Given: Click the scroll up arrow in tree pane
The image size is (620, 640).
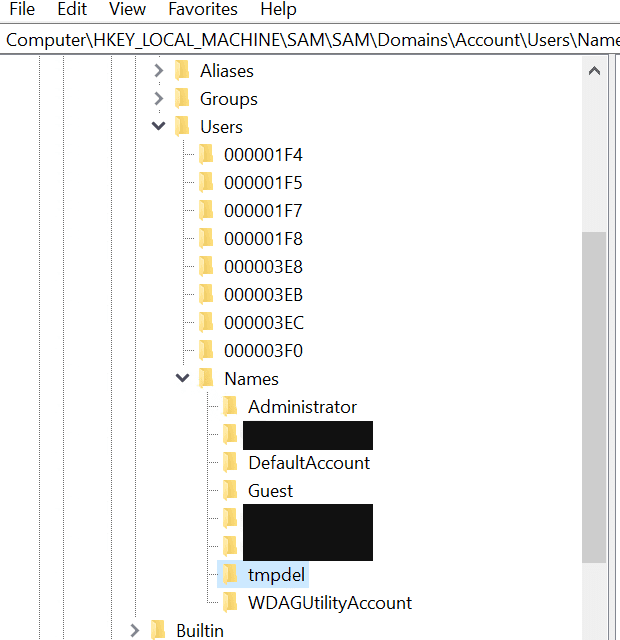Looking at the screenshot, I should (x=594, y=71).
